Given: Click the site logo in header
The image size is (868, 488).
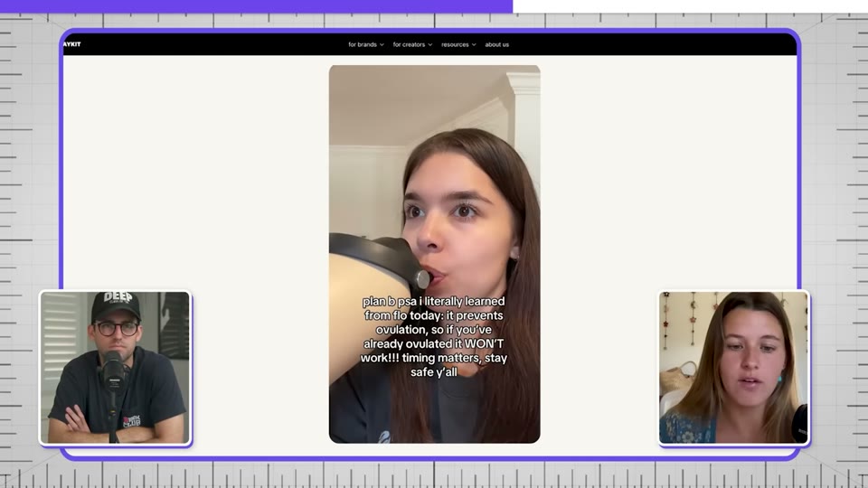Looking at the screenshot, I should (72, 44).
